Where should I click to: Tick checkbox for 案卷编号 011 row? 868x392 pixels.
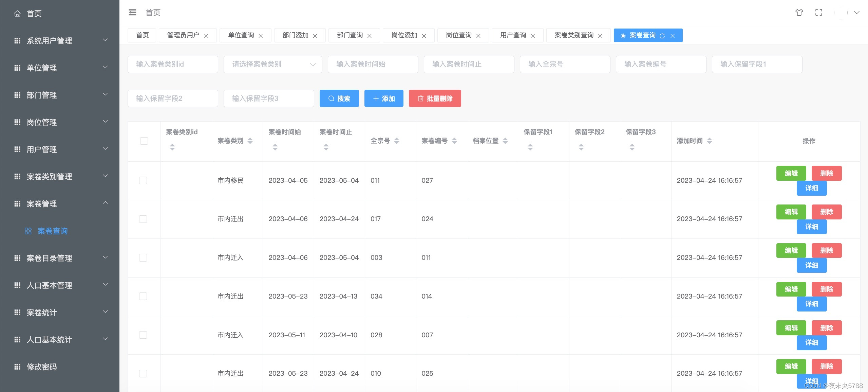pyautogui.click(x=143, y=257)
